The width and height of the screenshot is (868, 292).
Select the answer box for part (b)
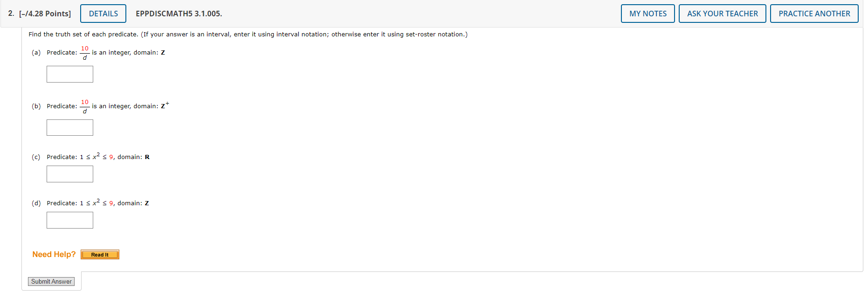coord(69,127)
